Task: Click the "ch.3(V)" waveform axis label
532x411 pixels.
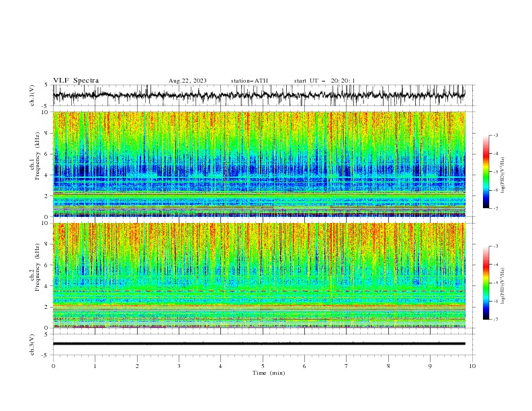Action: [x=32, y=345]
